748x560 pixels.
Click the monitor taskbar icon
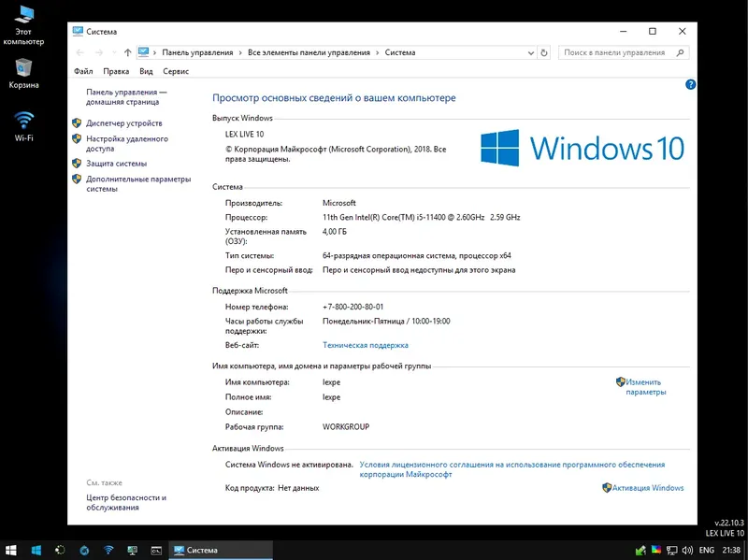pos(133,550)
